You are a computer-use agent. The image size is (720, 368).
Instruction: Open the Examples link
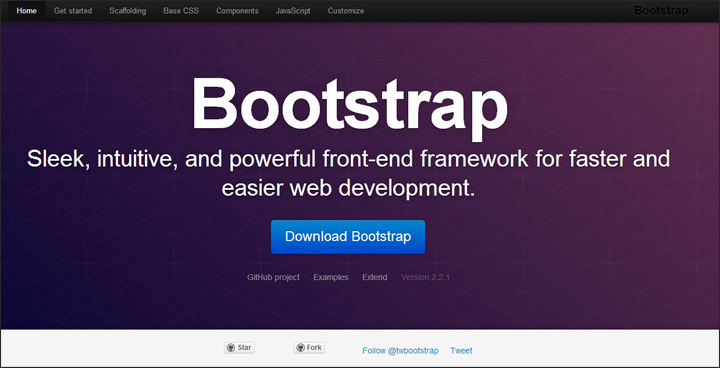tap(331, 277)
